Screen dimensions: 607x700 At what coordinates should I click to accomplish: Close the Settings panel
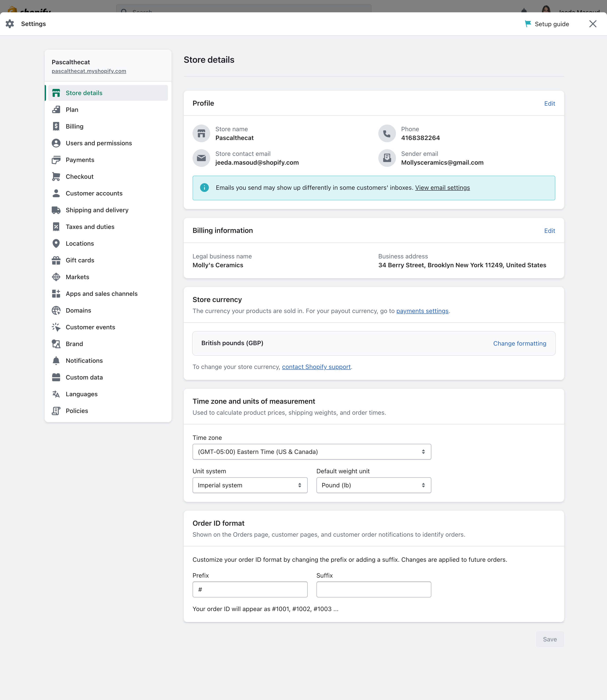[593, 24]
